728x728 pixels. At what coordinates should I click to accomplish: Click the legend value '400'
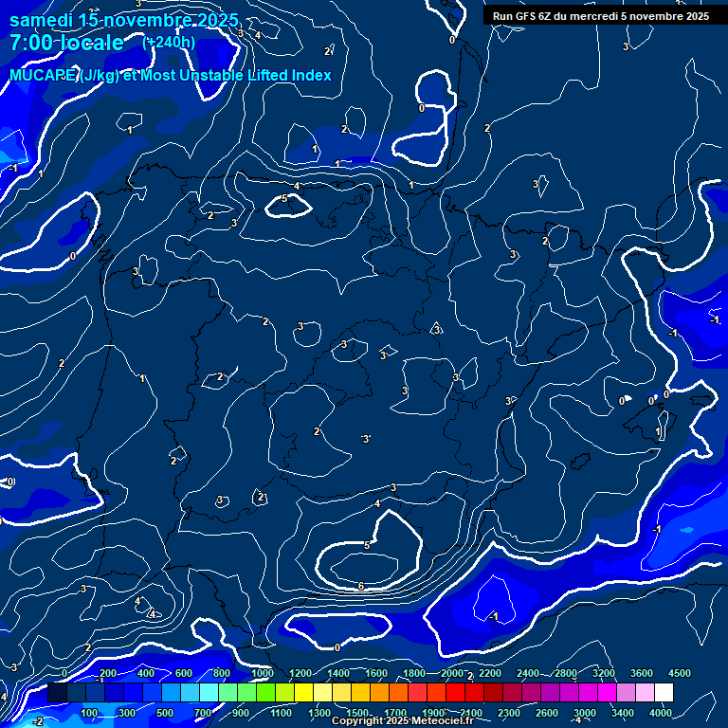coord(146,673)
